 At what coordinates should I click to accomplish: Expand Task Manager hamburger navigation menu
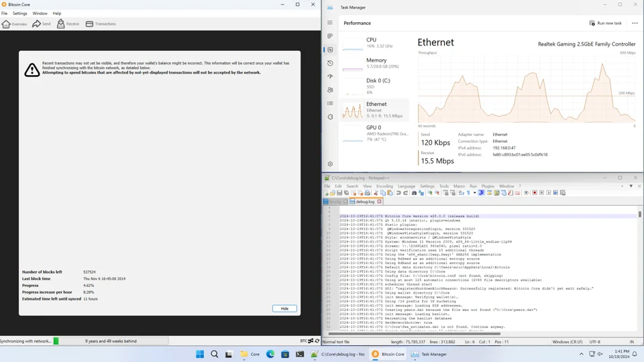tap(330, 23)
